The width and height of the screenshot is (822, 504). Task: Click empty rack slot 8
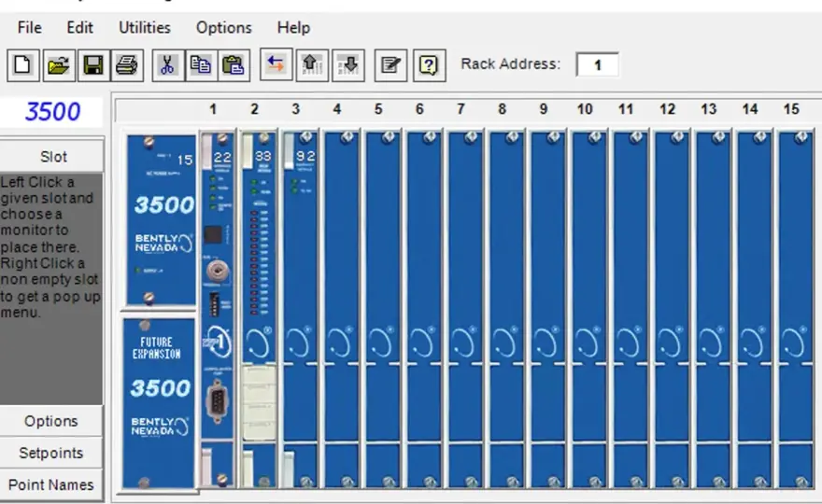[x=507, y=309]
